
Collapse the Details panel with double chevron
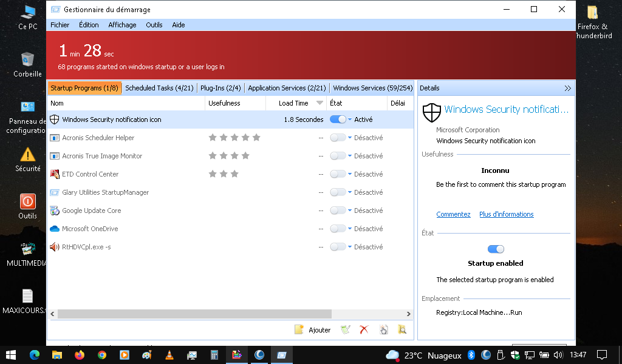(568, 89)
